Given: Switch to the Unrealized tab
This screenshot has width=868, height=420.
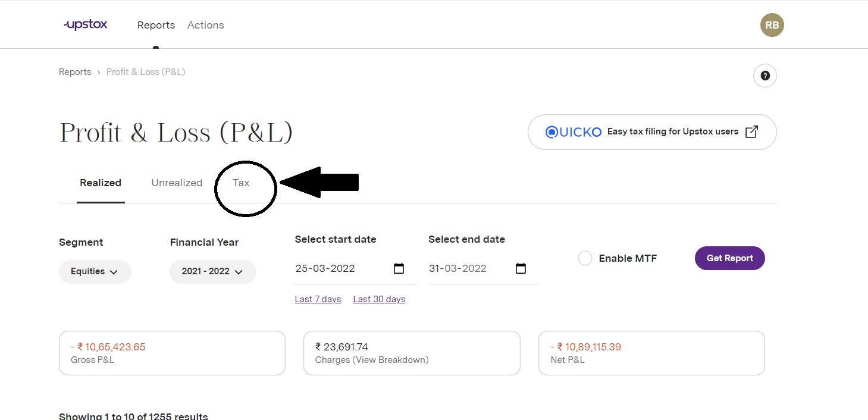Looking at the screenshot, I should pyautogui.click(x=177, y=183).
